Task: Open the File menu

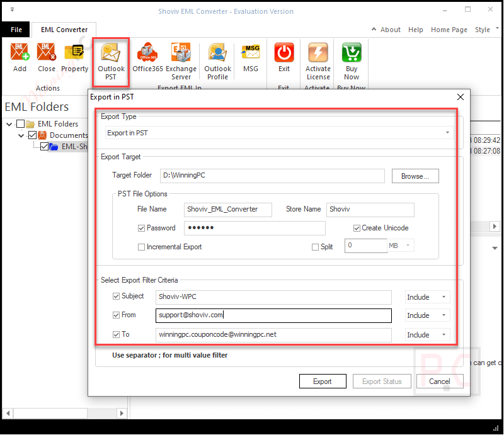Action: coord(16,30)
